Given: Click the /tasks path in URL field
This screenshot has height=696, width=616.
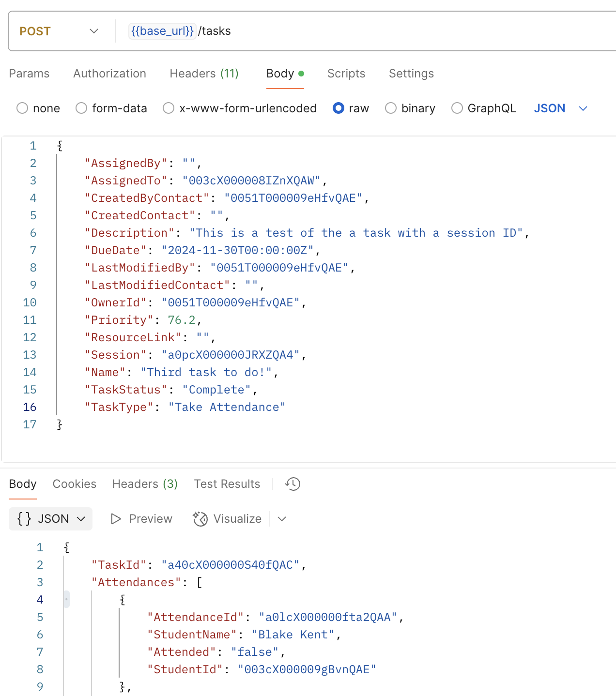Looking at the screenshot, I should point(215,31).
